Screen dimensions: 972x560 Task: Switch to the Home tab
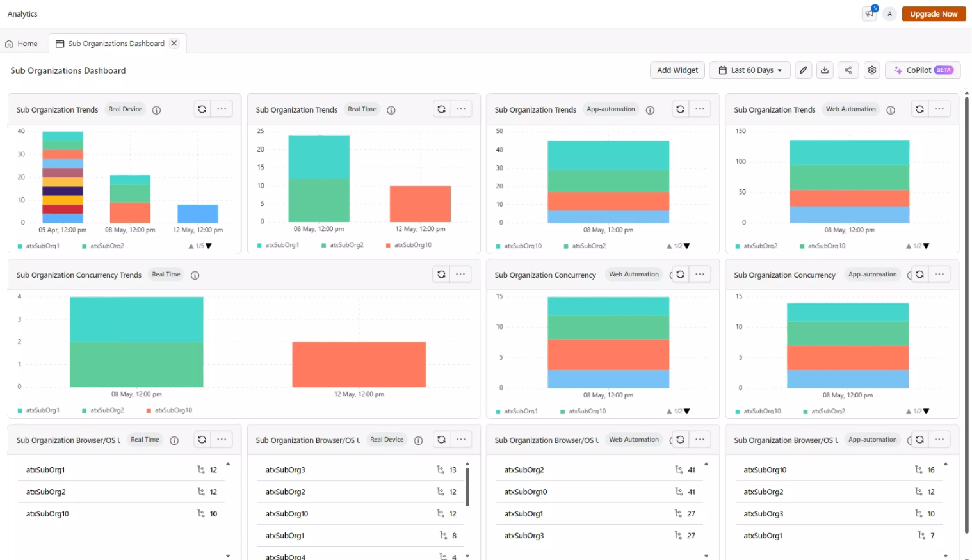pos(22,44)
